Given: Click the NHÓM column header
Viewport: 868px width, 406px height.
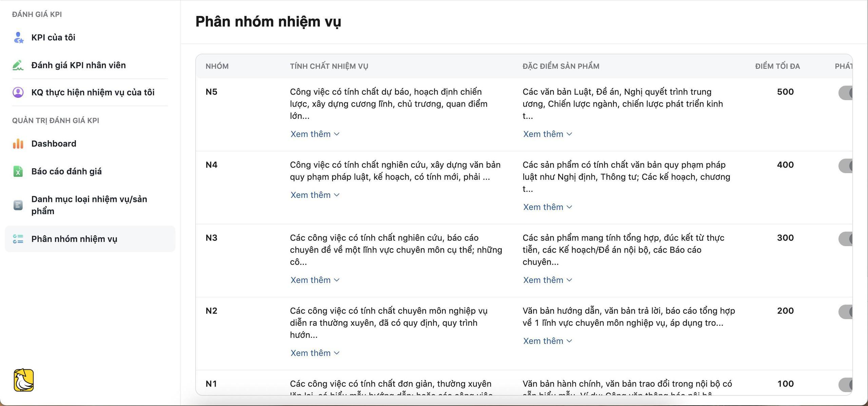Looking at the screenshot, I should [217, 66].
